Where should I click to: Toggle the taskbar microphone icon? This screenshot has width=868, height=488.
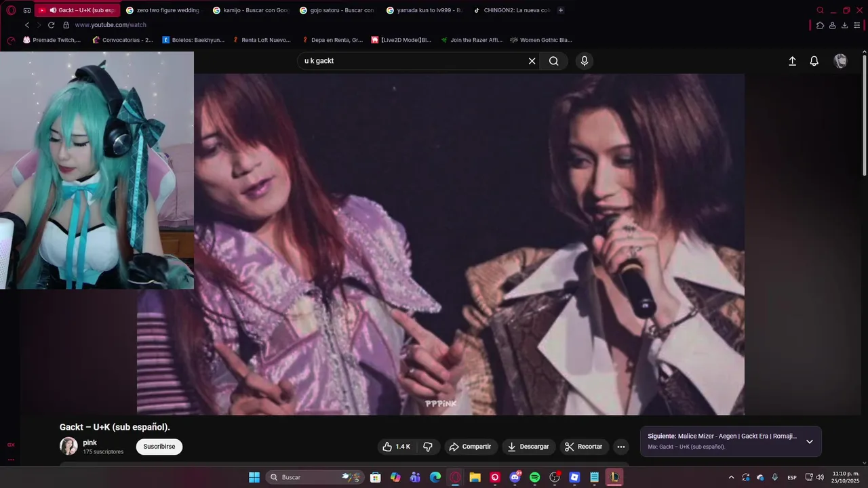point(774,477)
